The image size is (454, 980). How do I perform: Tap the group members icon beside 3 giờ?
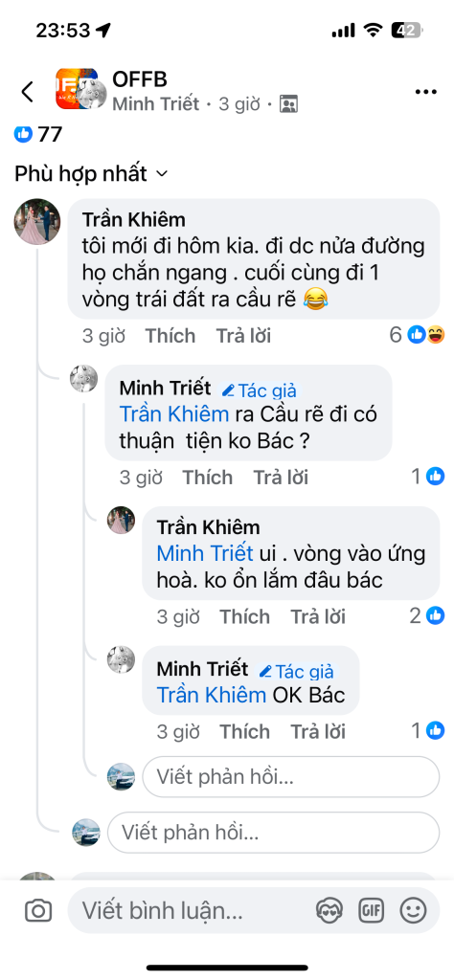point(288,104)
